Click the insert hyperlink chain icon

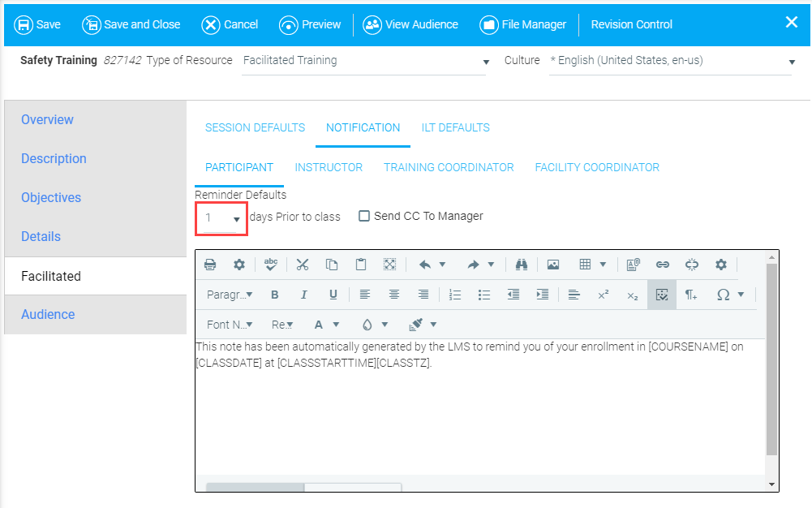pyautogui.click(x=663, y=265)
